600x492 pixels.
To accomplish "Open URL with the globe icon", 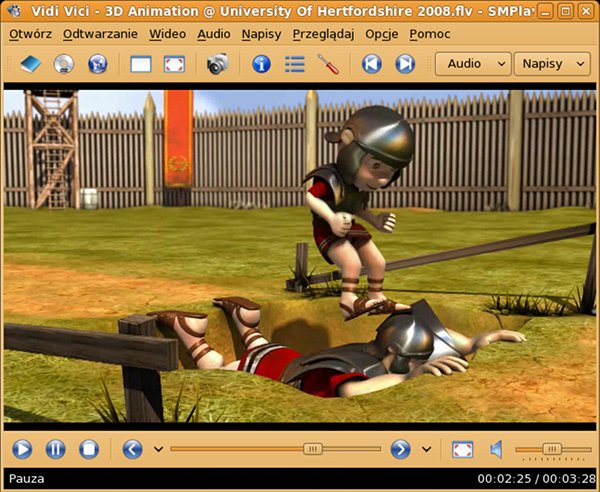I will tap(98, 64).
